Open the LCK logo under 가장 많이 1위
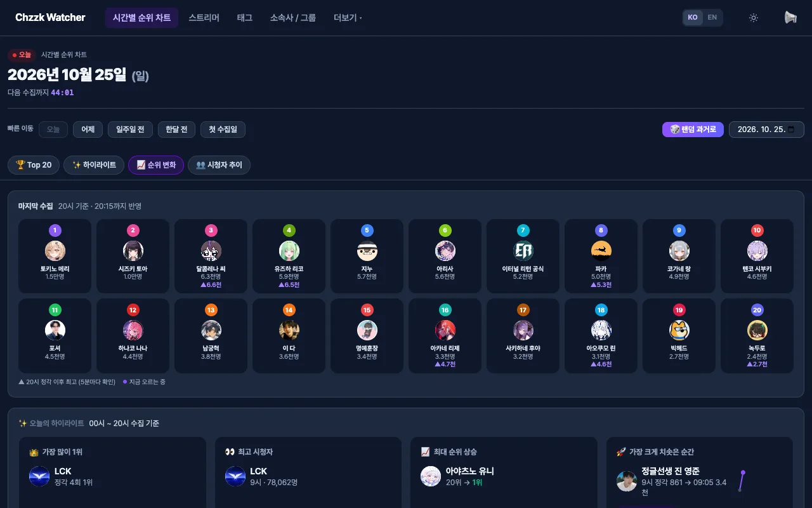 pyautogui.click(x=39, y=476)
